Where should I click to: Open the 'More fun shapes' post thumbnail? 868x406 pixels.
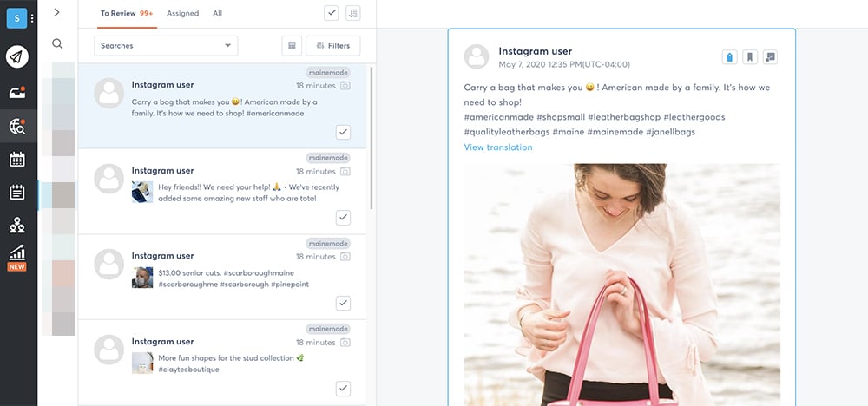[x=142, y=363]
